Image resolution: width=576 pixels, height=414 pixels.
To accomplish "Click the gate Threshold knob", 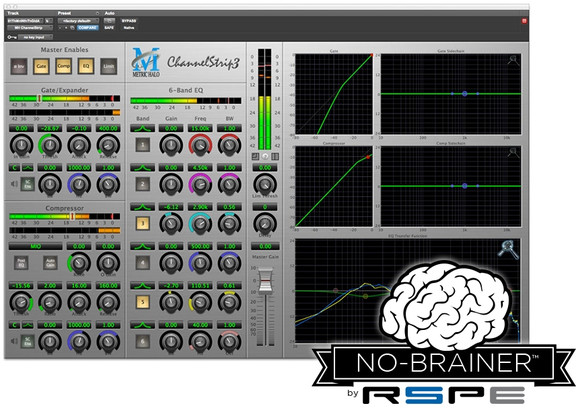I will 50,145.
